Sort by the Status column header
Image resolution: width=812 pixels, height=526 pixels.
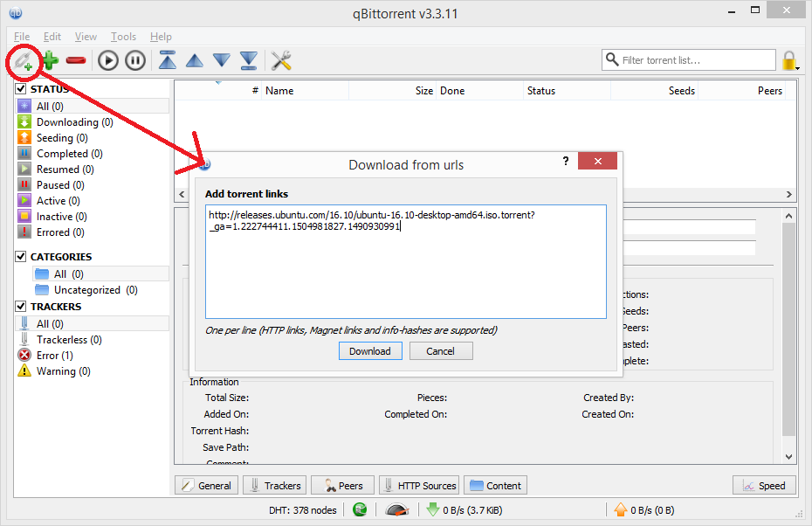(568, 91)
